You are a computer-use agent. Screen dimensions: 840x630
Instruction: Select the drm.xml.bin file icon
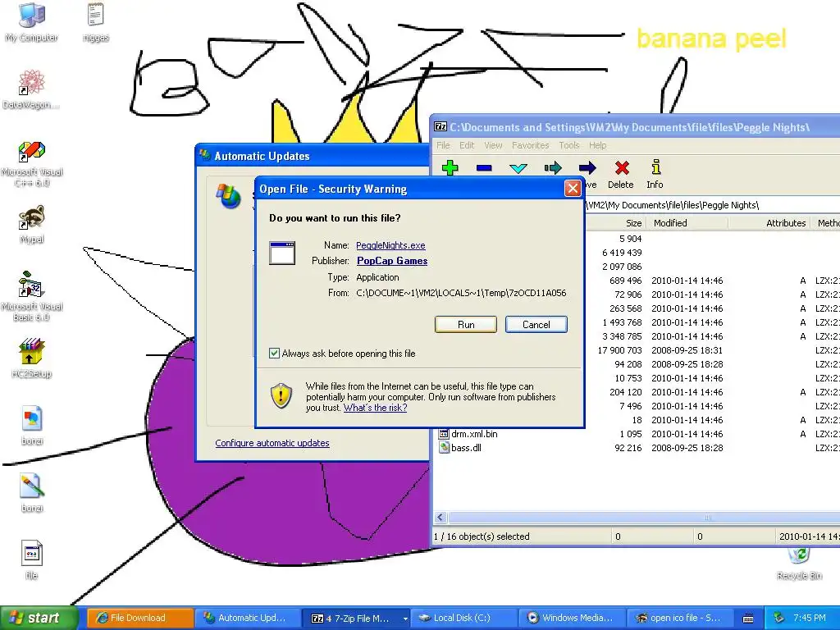[444, 433]
